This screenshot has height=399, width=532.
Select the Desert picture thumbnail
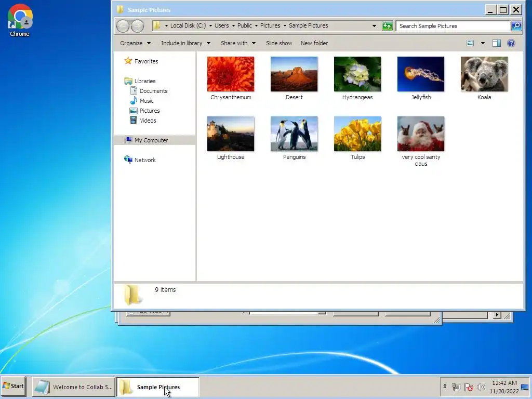click(294, 74)
